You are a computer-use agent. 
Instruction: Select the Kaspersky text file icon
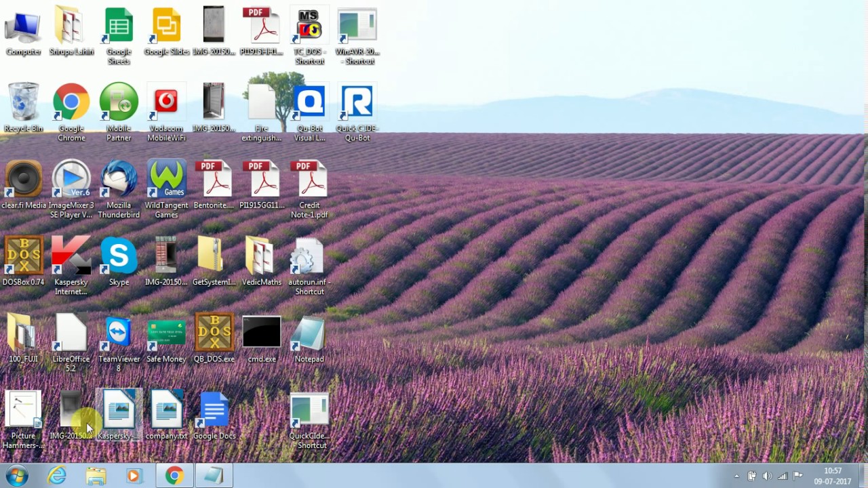click(119, 415)
